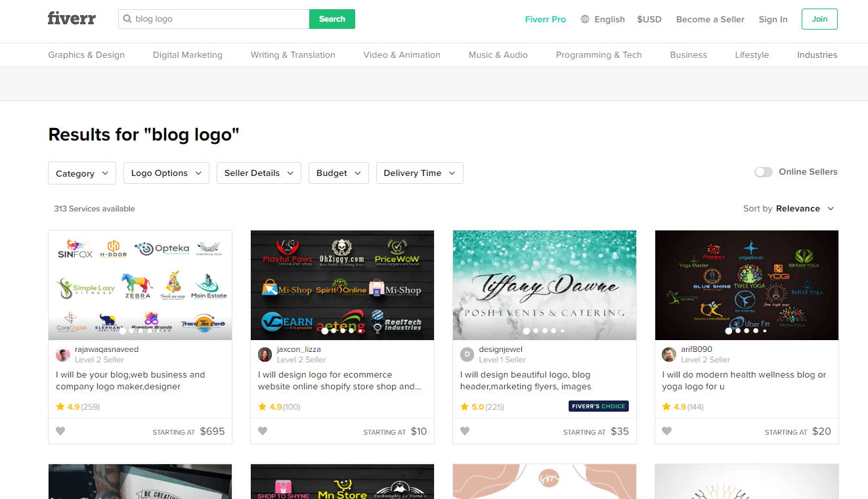
Task: Open the jaxcon_lizza logo gig thumbnail
Action: point(342,285)
